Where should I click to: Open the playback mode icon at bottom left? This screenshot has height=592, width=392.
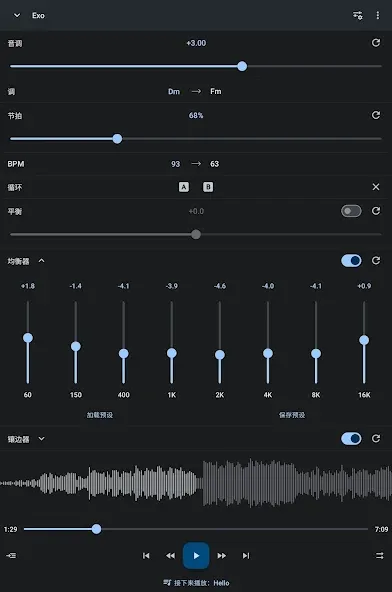click(11, 555)
